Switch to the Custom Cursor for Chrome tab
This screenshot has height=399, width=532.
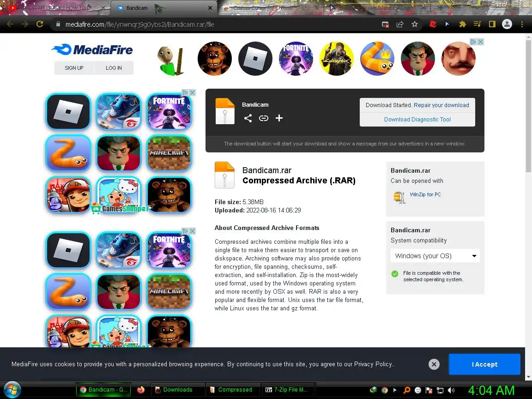pos(270,8)
